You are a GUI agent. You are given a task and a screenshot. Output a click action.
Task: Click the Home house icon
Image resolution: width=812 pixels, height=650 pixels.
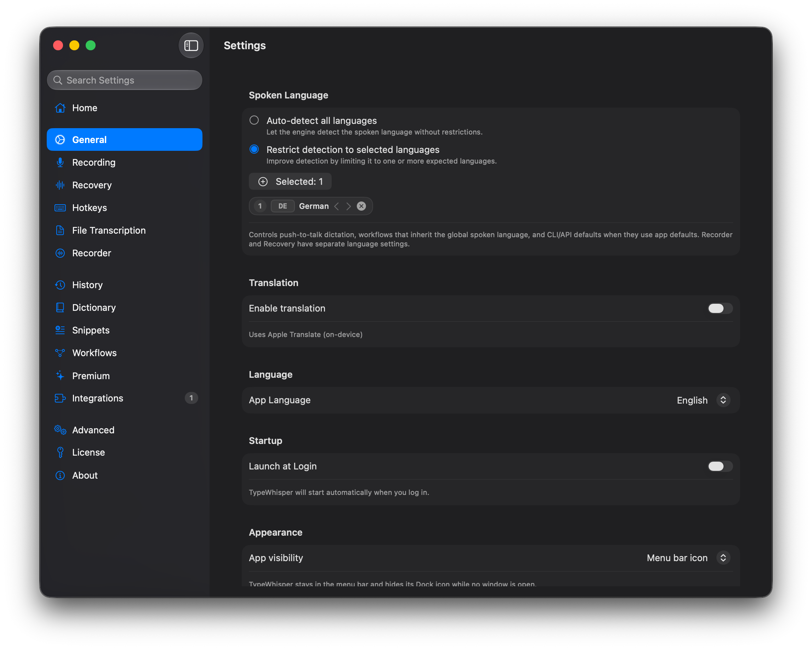[60, 108]
